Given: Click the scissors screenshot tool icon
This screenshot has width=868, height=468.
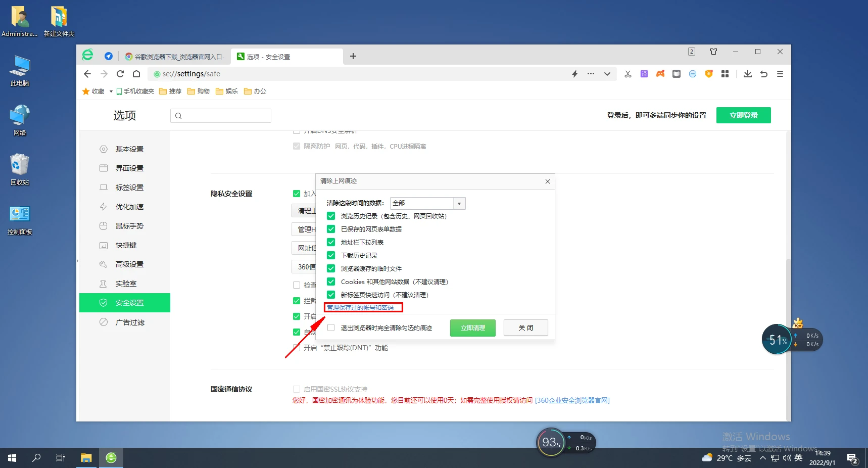Looking at the screenshot, I should 628,74.
